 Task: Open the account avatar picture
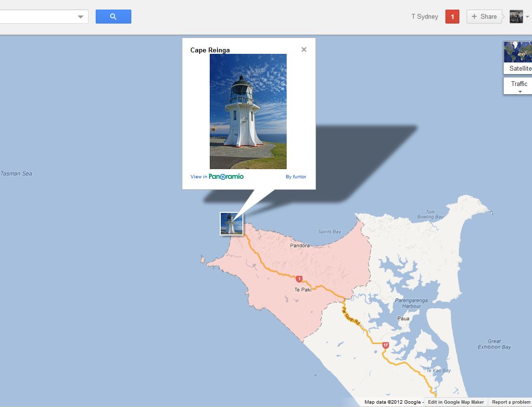516,17
